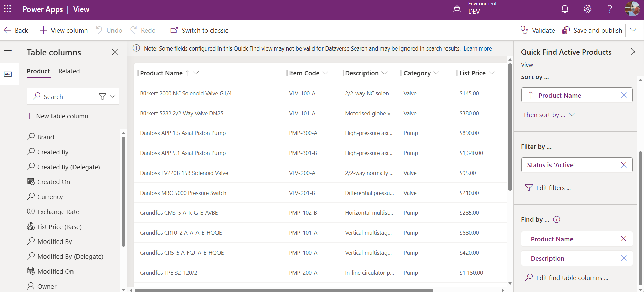Close the Table columns panel
This screenshot has width=644, height=292.
[115, 52]
